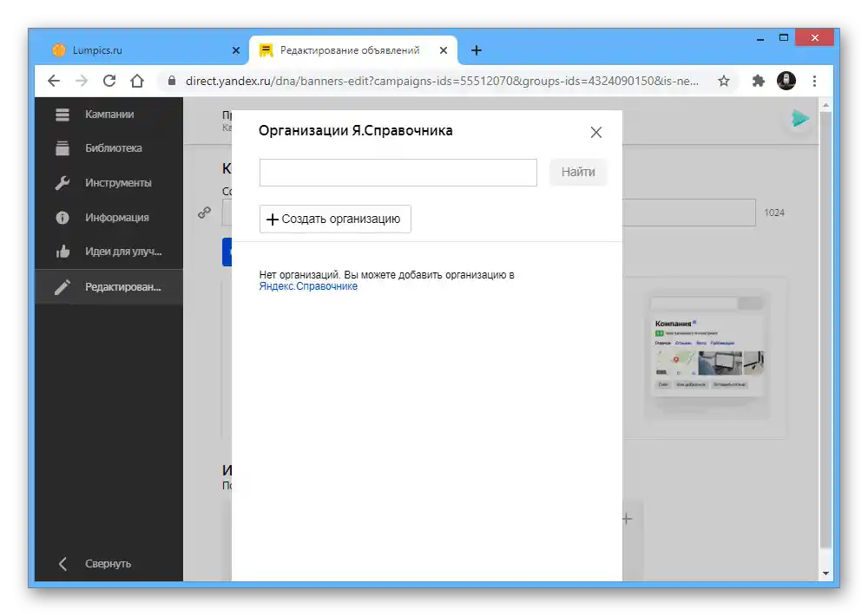Screen dimensions: 868x616
Task: Click the chain link icon
Action: tap(204, 213)
